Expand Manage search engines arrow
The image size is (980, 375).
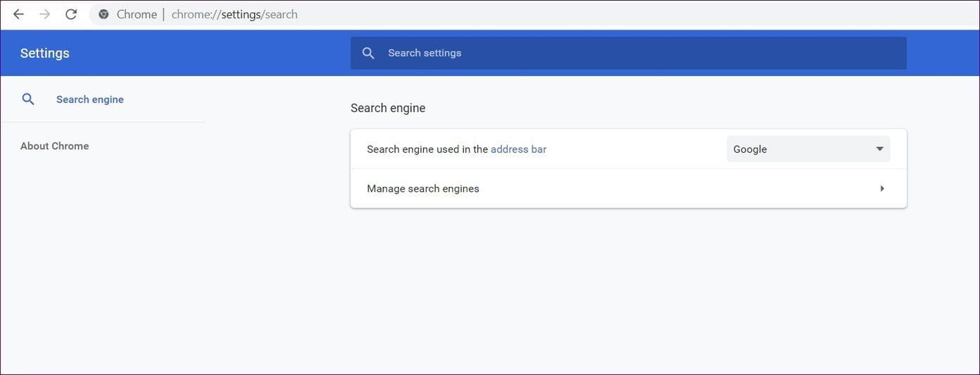pyautogui.click(x=881, y=188)
